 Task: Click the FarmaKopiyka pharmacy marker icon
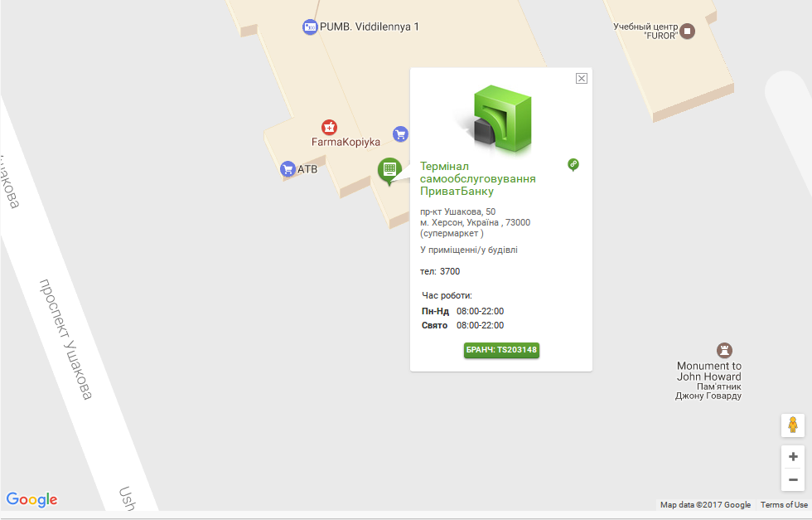tap(330, 127)
